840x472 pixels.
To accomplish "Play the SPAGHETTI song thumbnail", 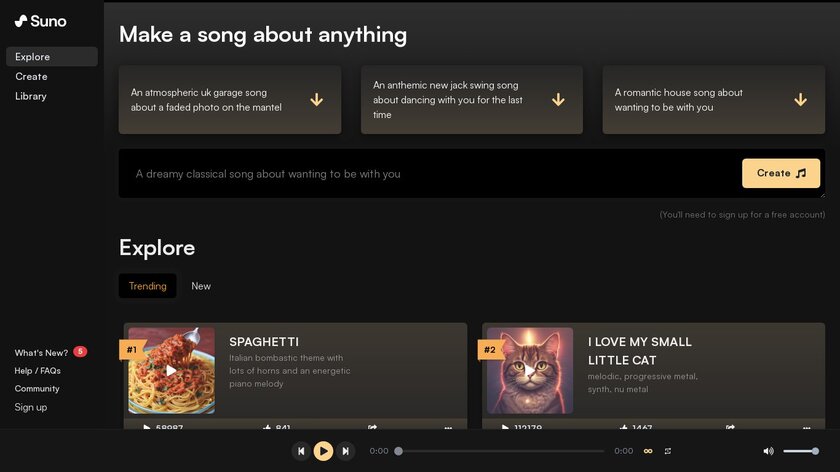I will coord(171,371).
